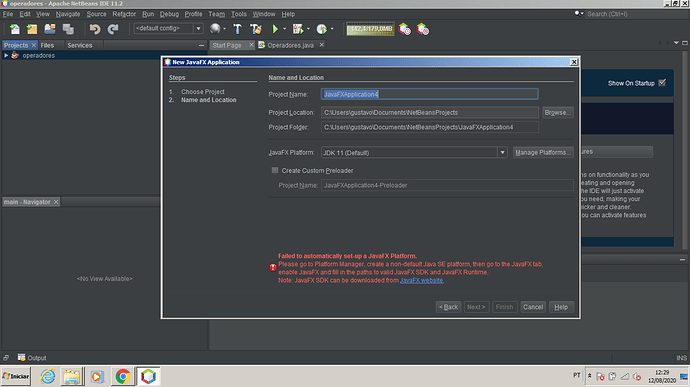Click the New File toolbar icon
Screen dimensions: 690x387
click(x=15, y=29)
